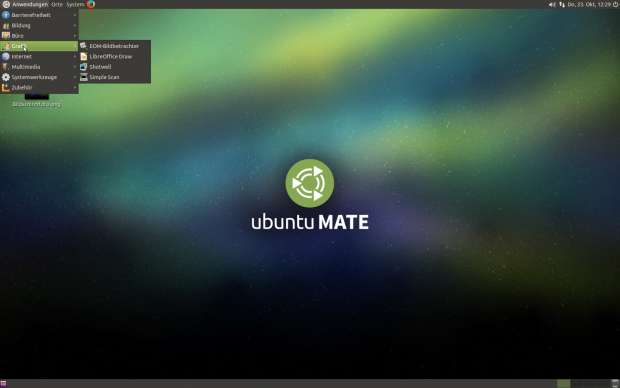This screenshot has height=388, width=620.
Task: Open the System menu in the top panel
Action: click(x=75, y=4)
